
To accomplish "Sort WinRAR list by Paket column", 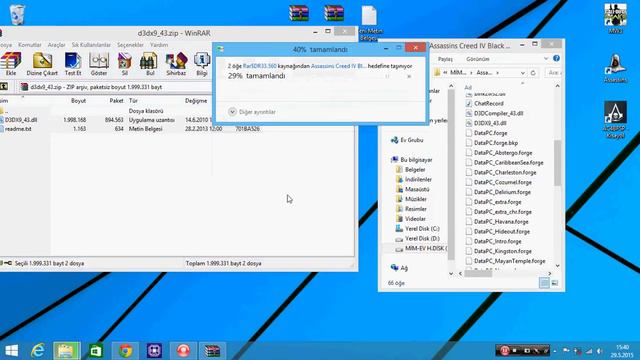I will tap(116, 100).
